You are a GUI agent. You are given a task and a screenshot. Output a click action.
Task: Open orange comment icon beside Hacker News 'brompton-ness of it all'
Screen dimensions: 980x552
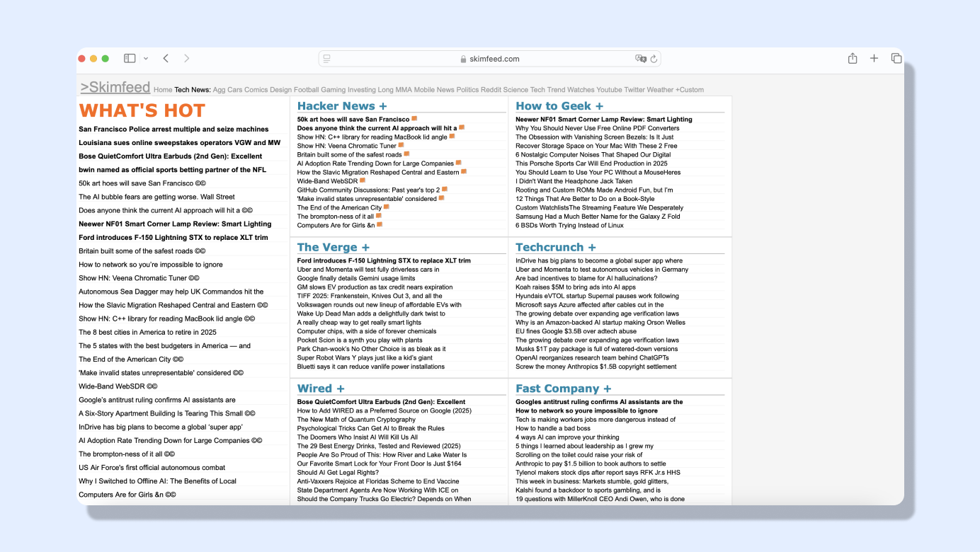click(x=379, y=216)
